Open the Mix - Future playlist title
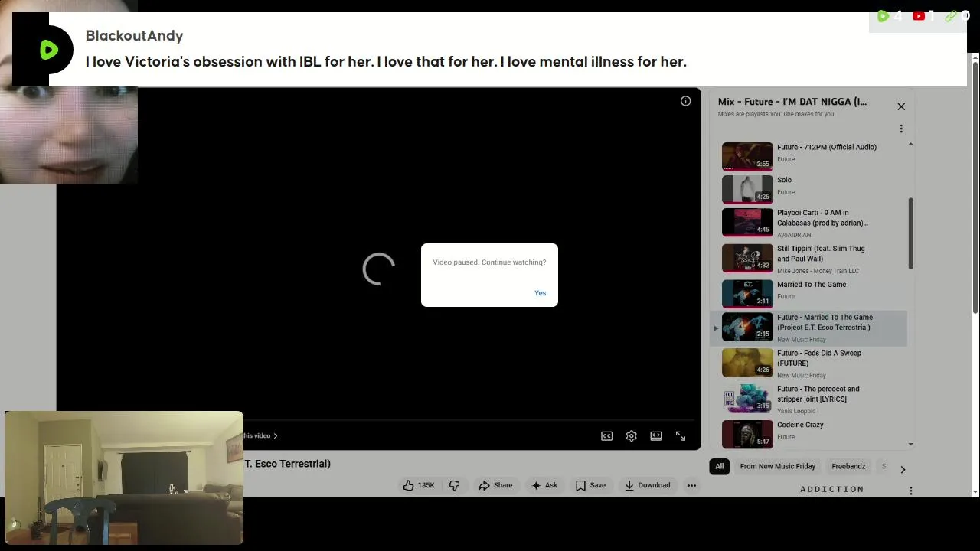The height and width of the screenshot is (551, 980). (x=792, y=102)
